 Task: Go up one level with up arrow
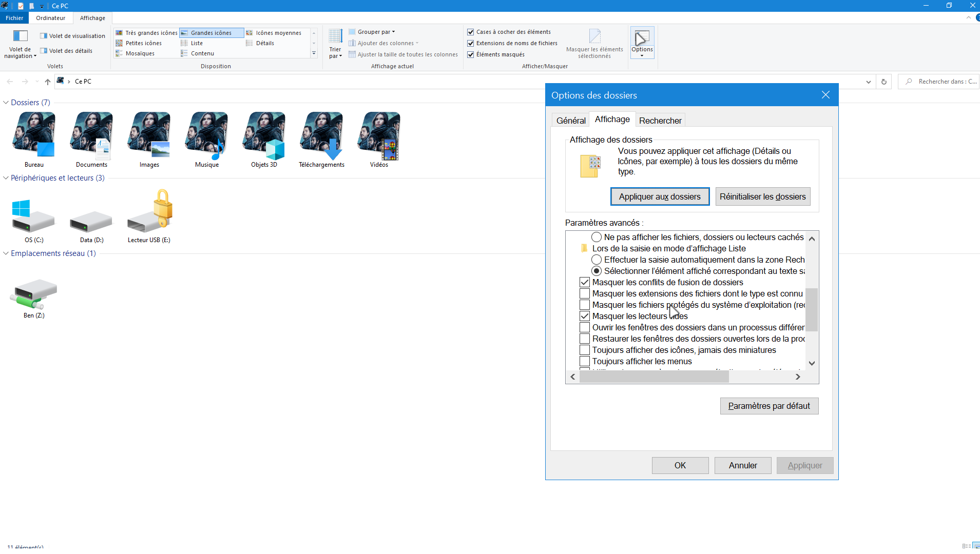click(48, 82)
